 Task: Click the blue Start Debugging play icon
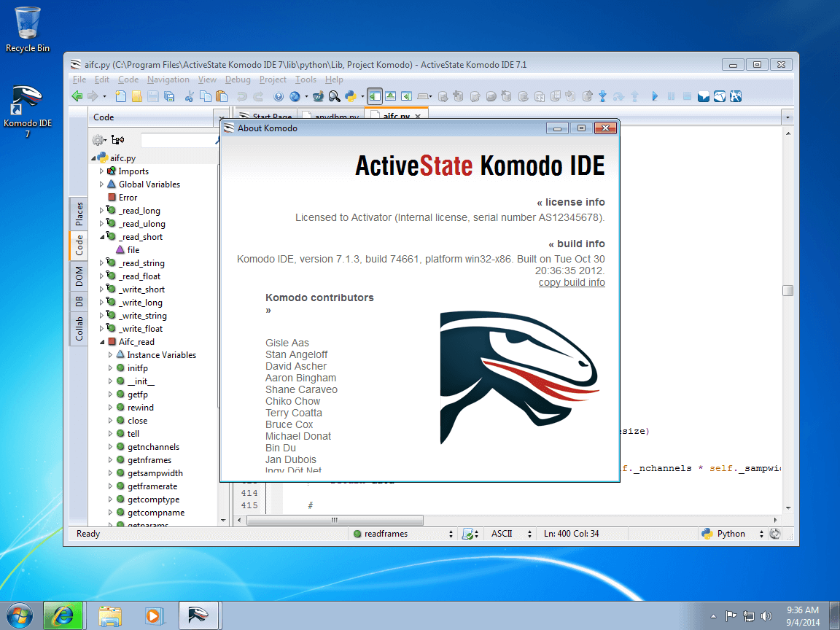pyautogui.click(x=655, y=96)
